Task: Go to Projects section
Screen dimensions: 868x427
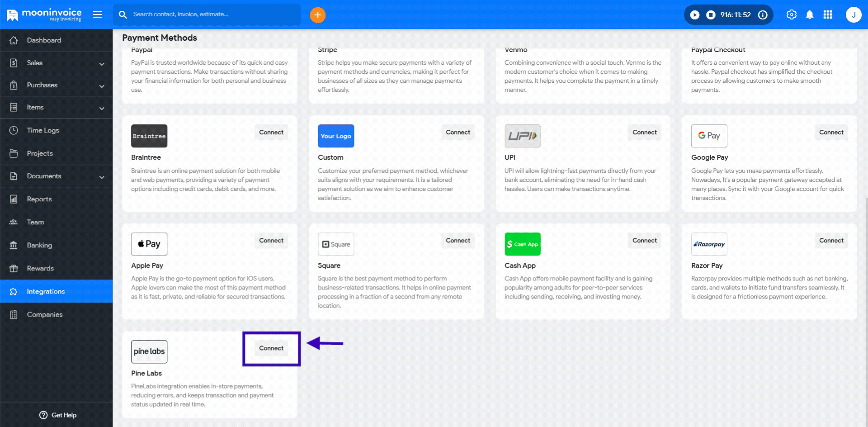Action: [x=56, y=153]
